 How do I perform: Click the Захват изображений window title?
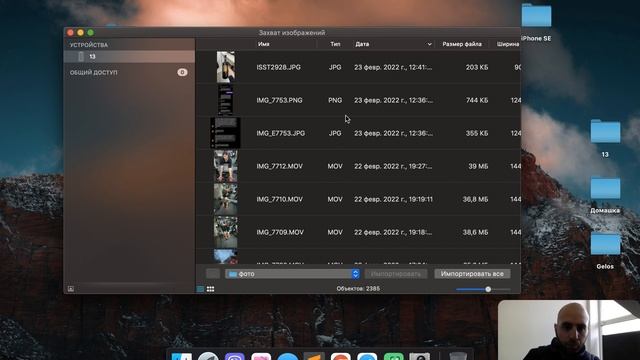292,33
